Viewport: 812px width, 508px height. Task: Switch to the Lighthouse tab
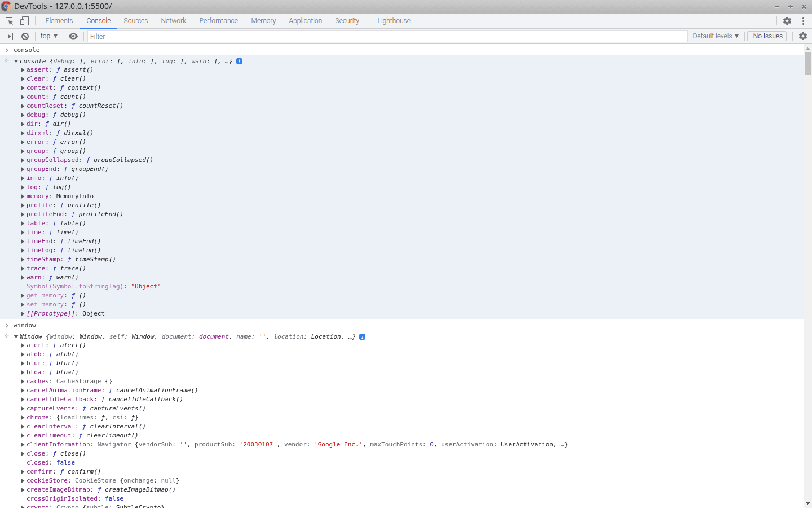tap(394, 21)
